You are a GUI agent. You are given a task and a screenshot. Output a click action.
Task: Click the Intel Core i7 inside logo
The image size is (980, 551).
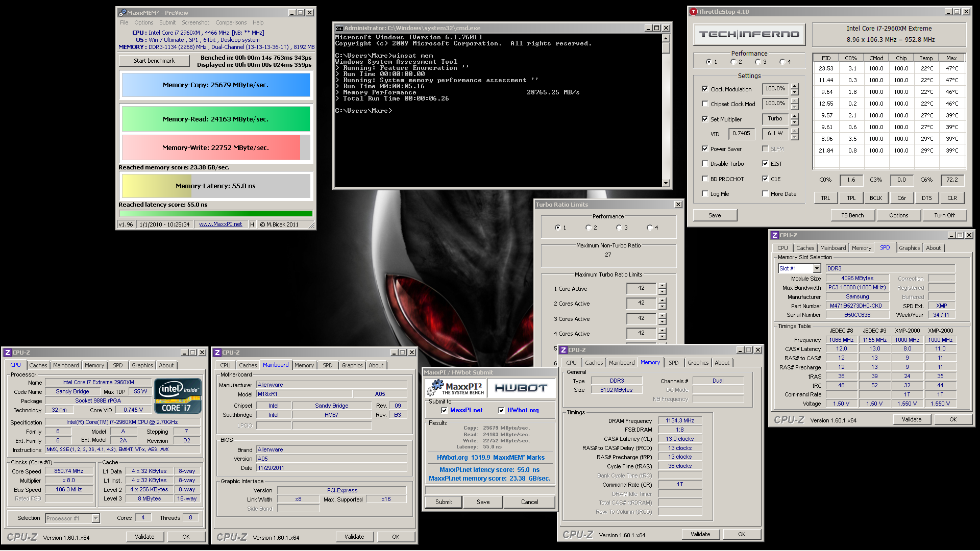coord(178,396)
